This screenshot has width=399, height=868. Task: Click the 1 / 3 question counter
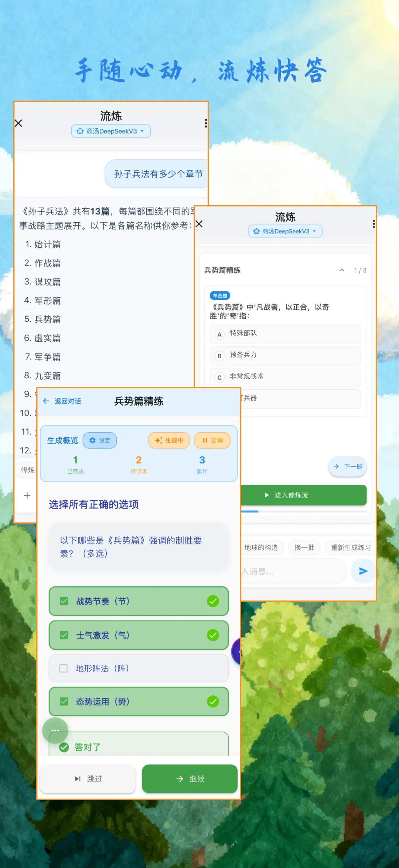[360, 270]
